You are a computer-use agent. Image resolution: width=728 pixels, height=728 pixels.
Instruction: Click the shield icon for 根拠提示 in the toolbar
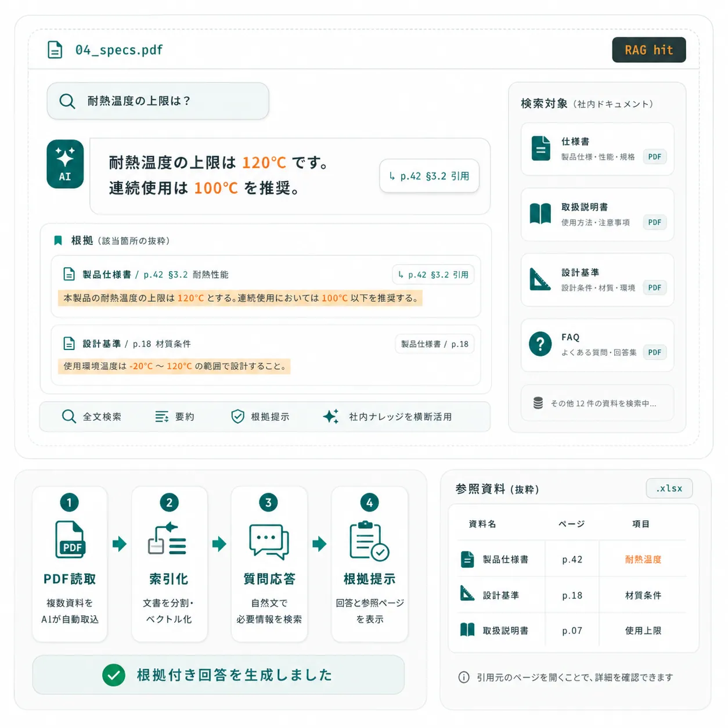(237, 416)
